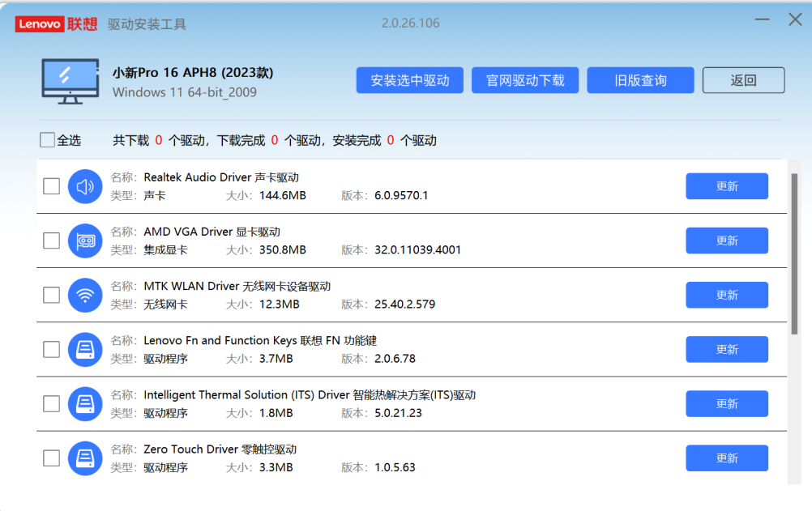Viewport: 812px width, 511px height.
Task: Click 更新 for AMD VGA Driver
Action: click(727, 241)
